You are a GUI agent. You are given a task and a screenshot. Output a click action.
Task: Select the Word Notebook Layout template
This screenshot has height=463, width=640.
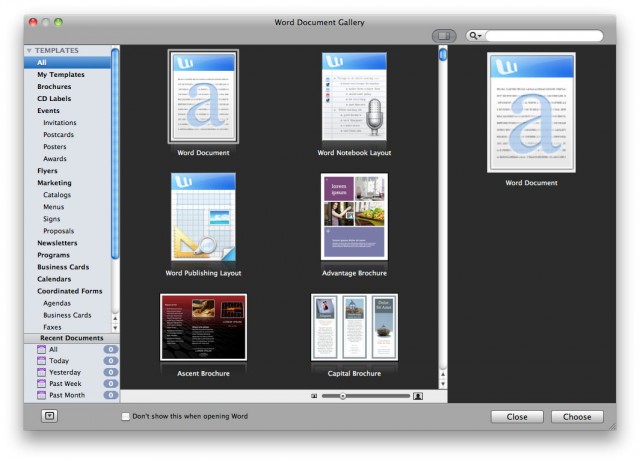354,96
